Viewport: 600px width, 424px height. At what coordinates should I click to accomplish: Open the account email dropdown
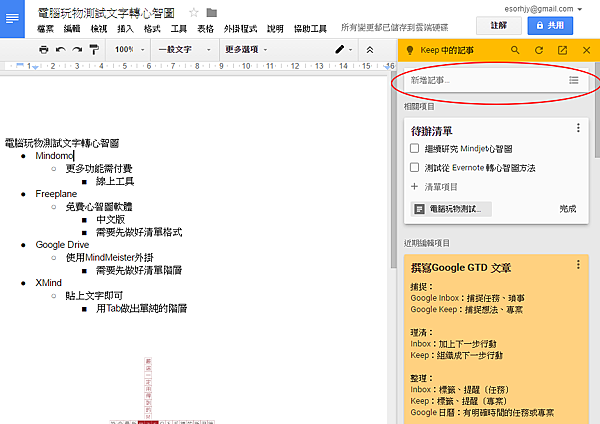coord(543,9)
